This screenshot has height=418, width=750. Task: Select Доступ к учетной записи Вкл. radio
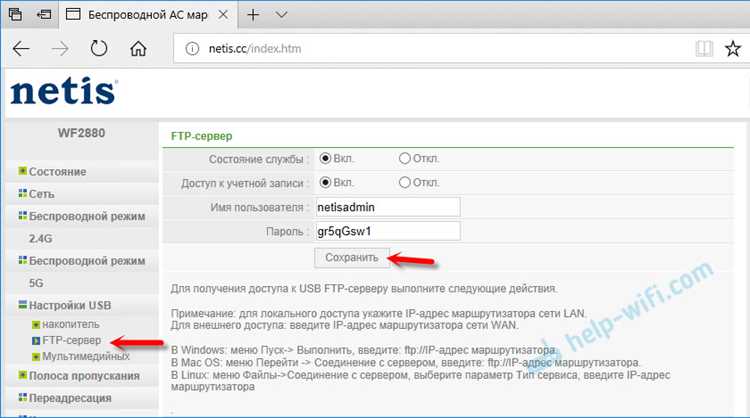[x=325, y=182]
